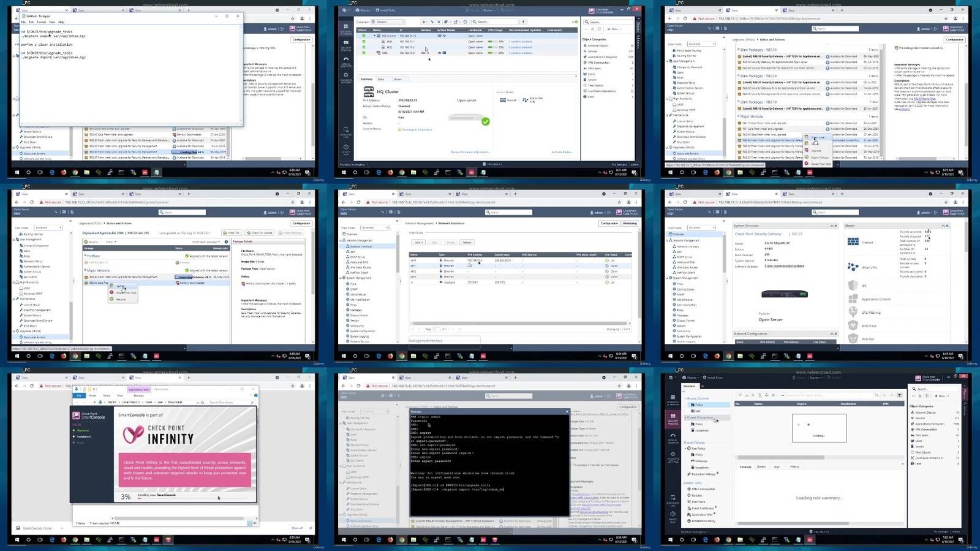Screen dimensions: 980x551
Task: Click Refresh above the Network Interfaces table
Action: click(x=467, y=242)
